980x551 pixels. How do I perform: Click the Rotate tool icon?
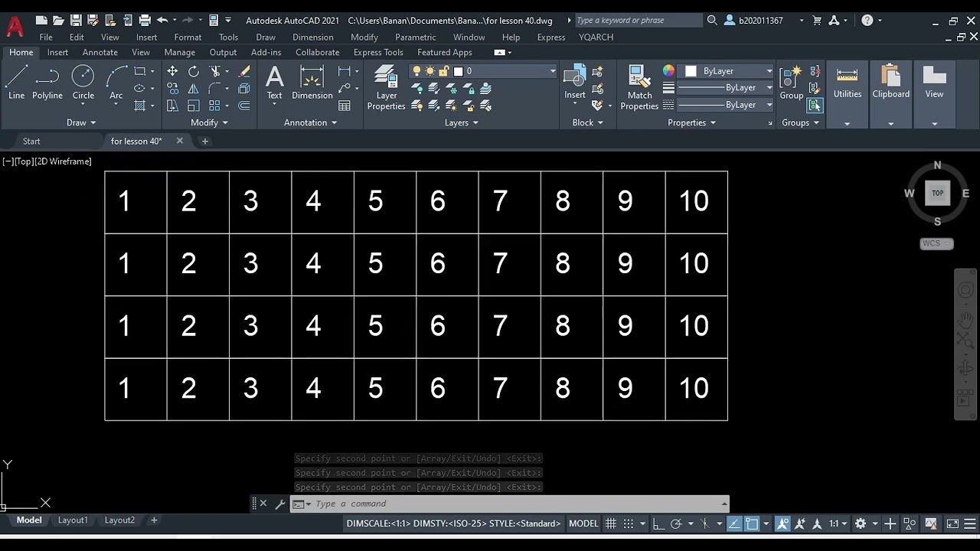tap(194, 71)
